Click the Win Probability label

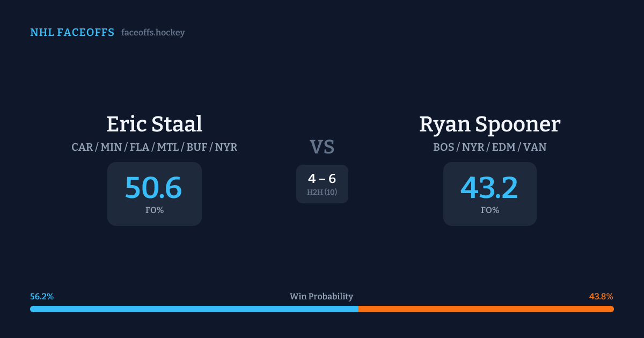[x=321, y=296]
